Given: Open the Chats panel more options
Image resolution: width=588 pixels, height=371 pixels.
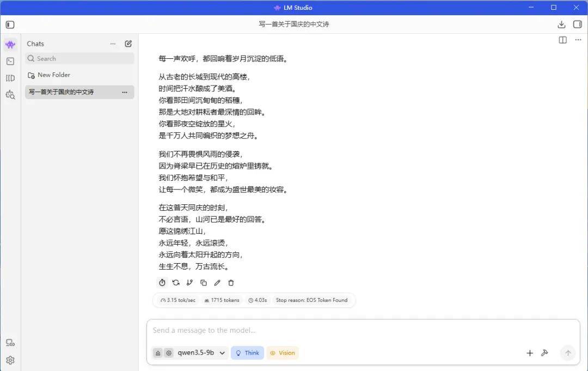Looking at the screenshot, I should [x=113, y=44].
